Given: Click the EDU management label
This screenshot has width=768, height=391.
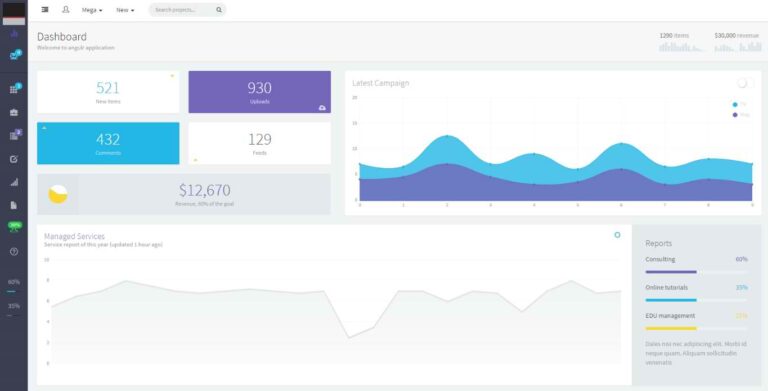Looking at the screenshot, I should 670,316.
